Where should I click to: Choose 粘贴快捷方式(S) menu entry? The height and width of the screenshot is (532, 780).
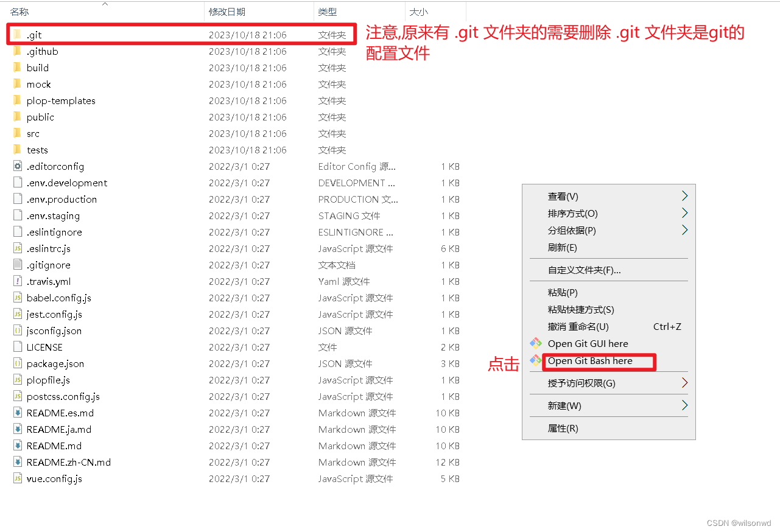point(581,309)
